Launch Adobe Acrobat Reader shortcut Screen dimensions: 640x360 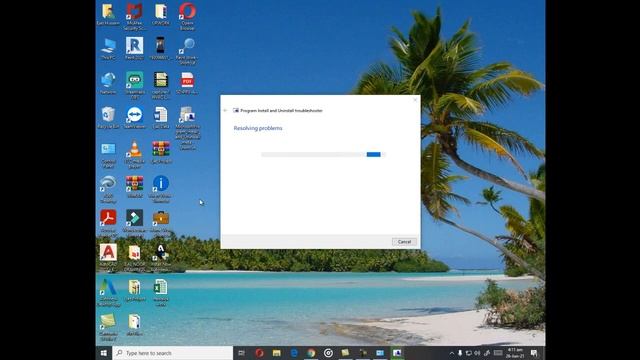[x=108, y=223]
